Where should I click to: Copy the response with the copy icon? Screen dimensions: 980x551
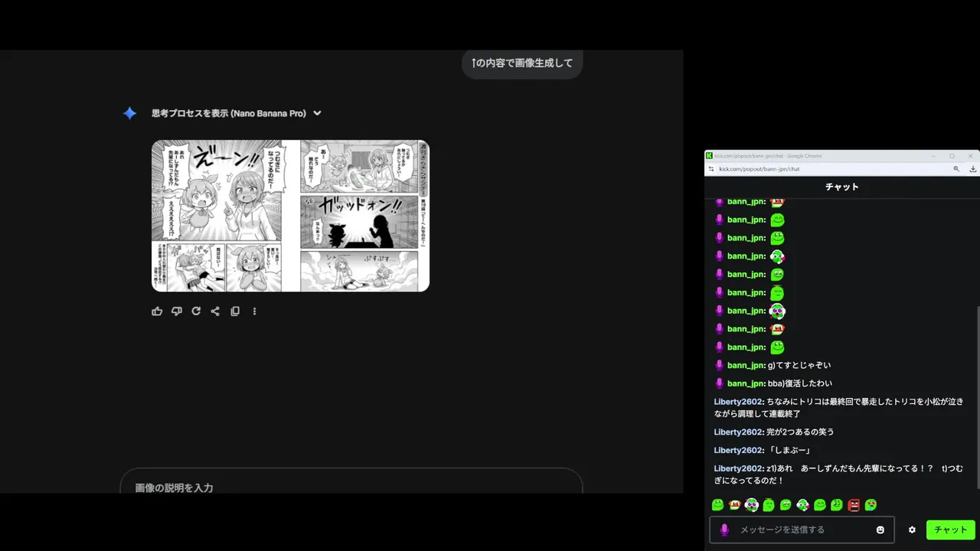(x=235, y=311)
